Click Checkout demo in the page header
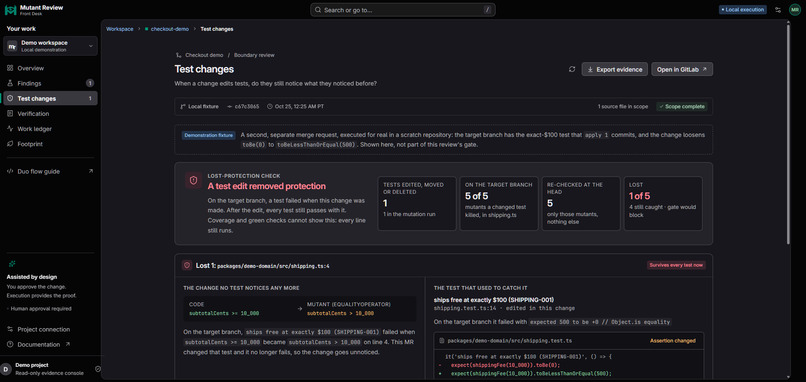The image size is (806, 382). tap(204, 55)
